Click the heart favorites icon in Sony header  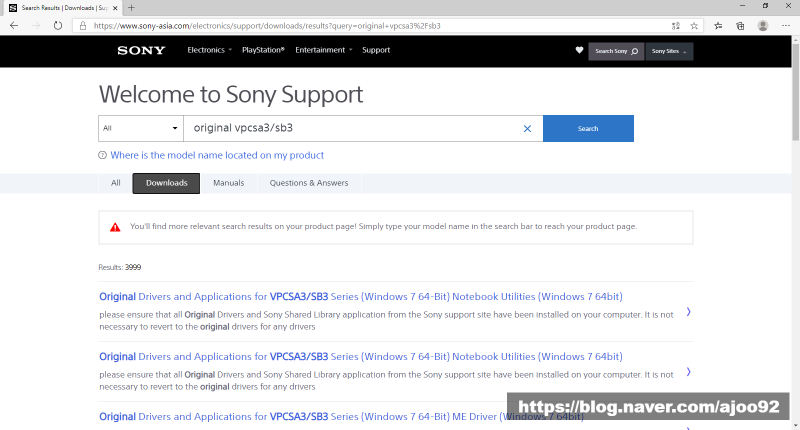(579, 50)
